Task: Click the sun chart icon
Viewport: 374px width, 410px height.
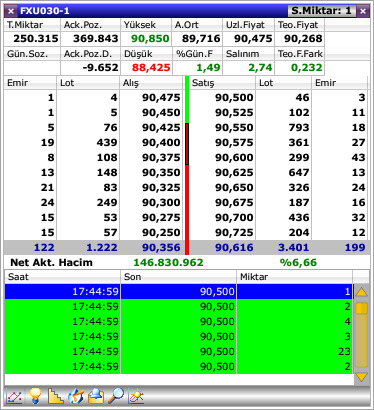Action: pyautogui.click(x=136, y=396)
